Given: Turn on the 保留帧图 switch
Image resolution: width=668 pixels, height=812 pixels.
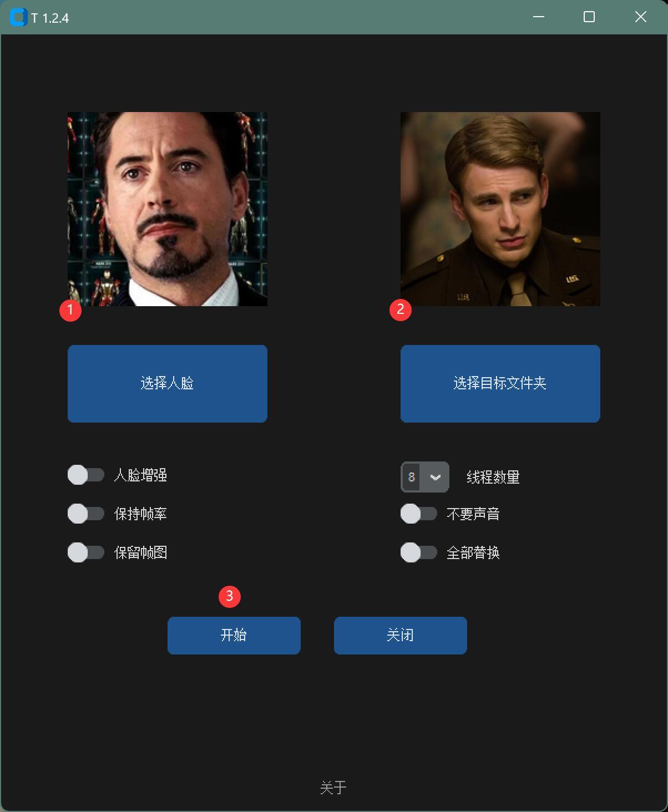Looking at the screenshot, I should click(86, 552).
